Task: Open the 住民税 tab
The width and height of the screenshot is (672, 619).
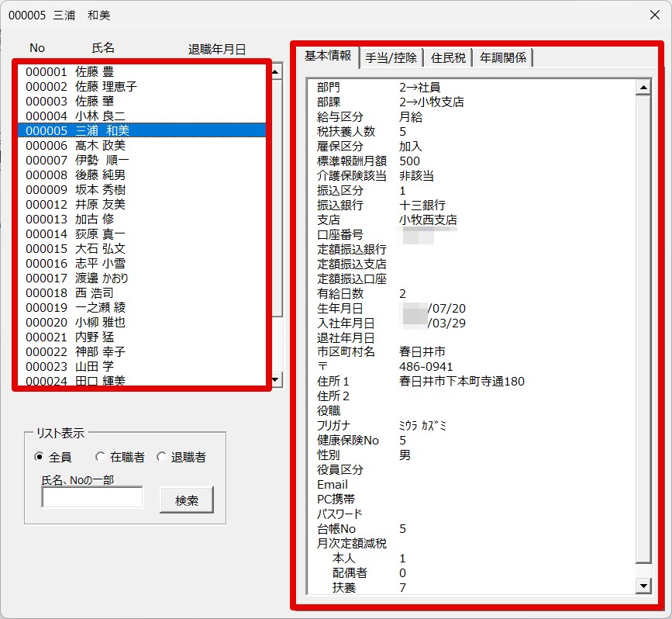Action: pyautogui.click(x=448, y=57)
